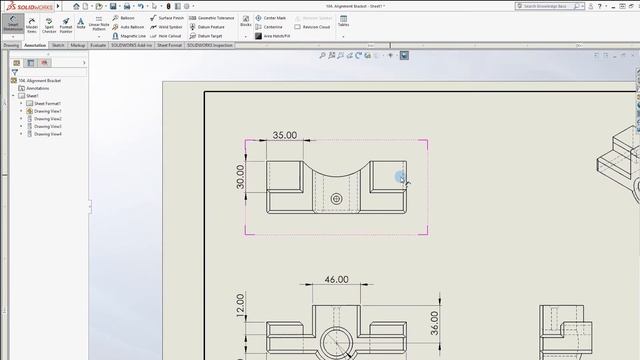The image size is (640, 360).
Task: Expand the Smart Dimension dropdown arrow
Action: pyautogui.click(x=13, y=37)
